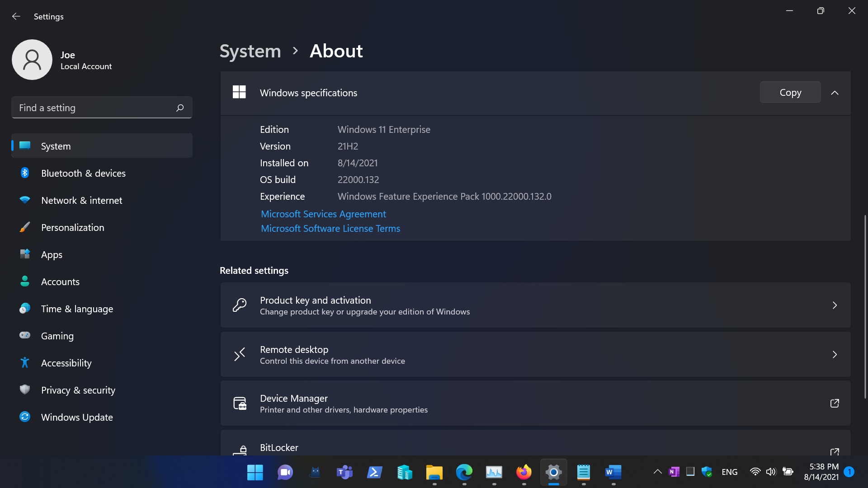This screenshot has height=488, width=868.
Task: Open Privacy & security settings
Action: (x=78, y=390)
